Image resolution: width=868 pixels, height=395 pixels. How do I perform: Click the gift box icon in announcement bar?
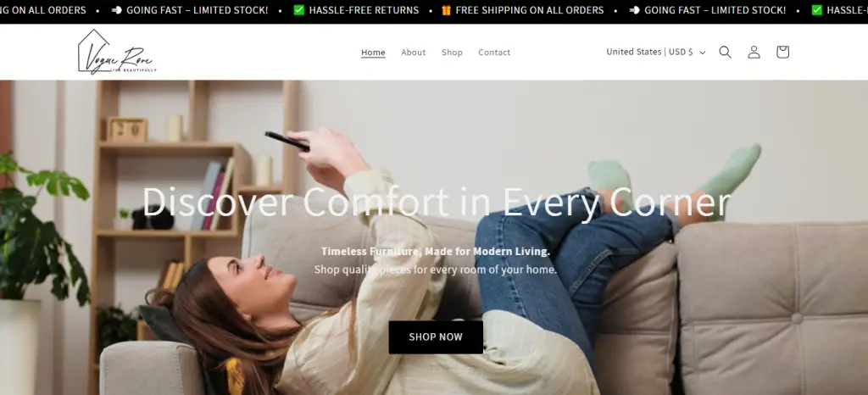(x=446, y=10)
